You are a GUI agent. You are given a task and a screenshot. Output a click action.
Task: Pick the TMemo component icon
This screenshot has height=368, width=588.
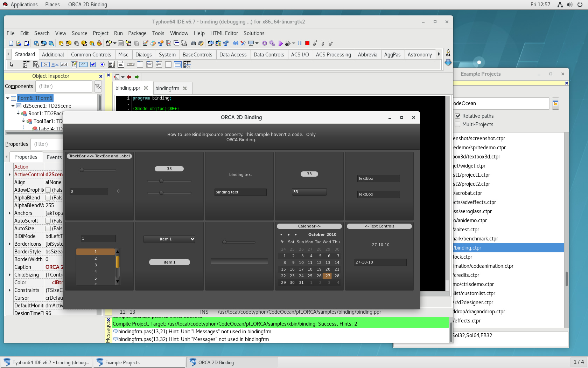[x=74, y=64]
